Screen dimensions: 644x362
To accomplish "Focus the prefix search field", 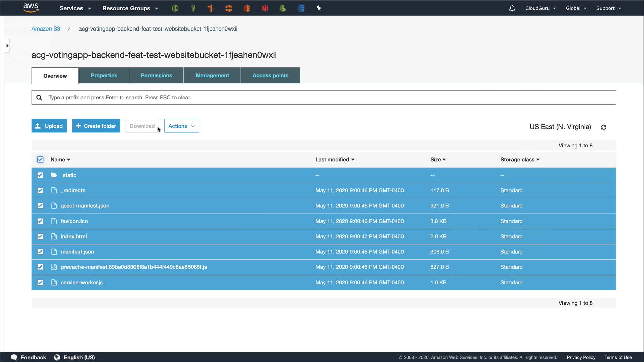I will pyautogui.click(x=324, y=97).
